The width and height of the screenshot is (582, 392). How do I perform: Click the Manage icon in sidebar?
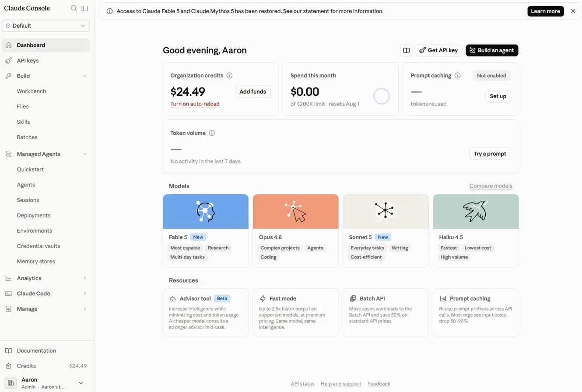click(x=8, y=309)
